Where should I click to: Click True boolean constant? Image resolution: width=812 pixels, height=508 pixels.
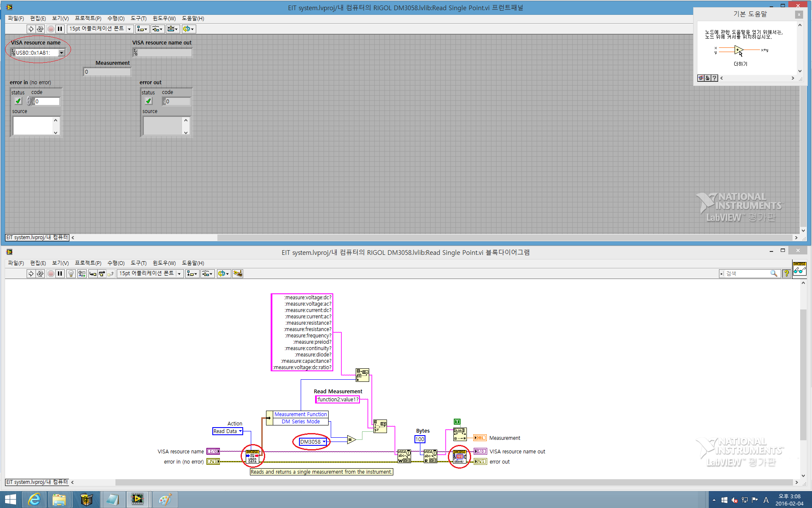point(457,422)
